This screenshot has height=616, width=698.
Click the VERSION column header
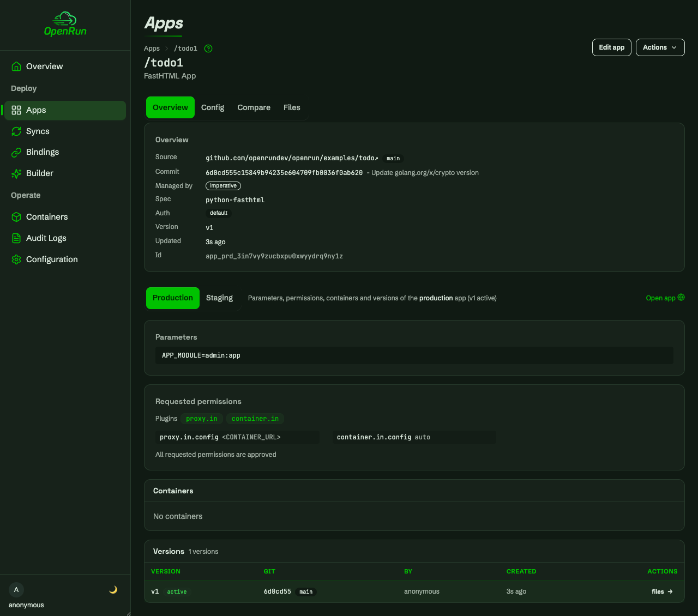(x=166, y=571)
